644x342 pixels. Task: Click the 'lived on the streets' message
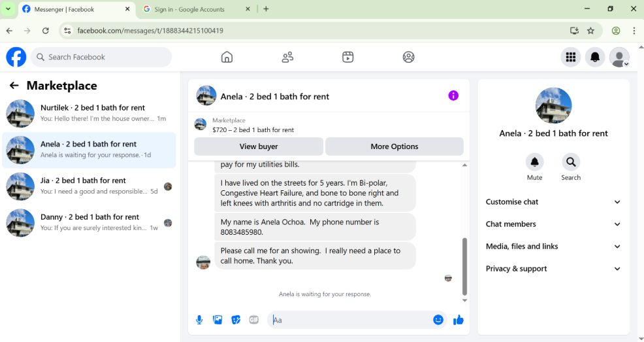pyautogui.click(x=315, y=193)
